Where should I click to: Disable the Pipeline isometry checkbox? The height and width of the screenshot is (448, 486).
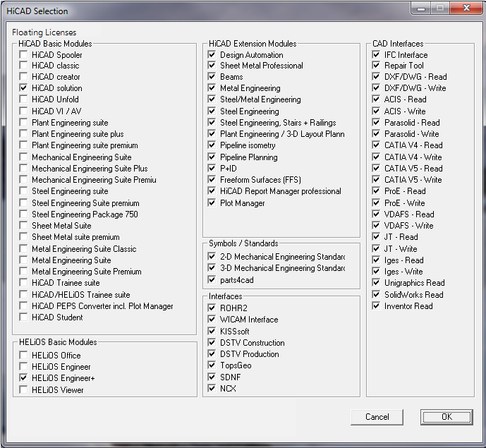coord(212,145)
